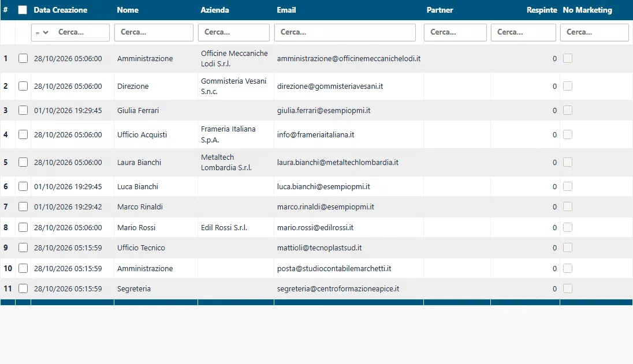Click the email laura.bianchi@metaltechlombardia.it
The image size is (633, 364).
coord(337,163)
